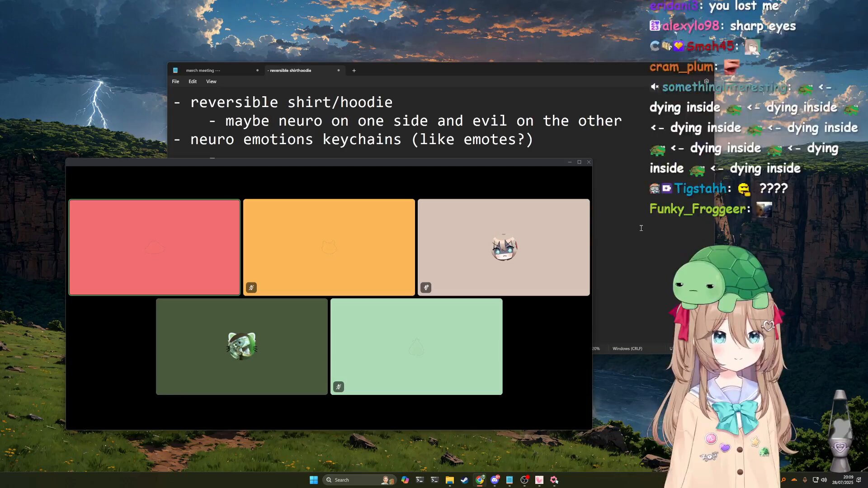Switch to Chrome on the taskbar
Image resolution: width=868 pixels, height=488 pixels.
(480, 480)
